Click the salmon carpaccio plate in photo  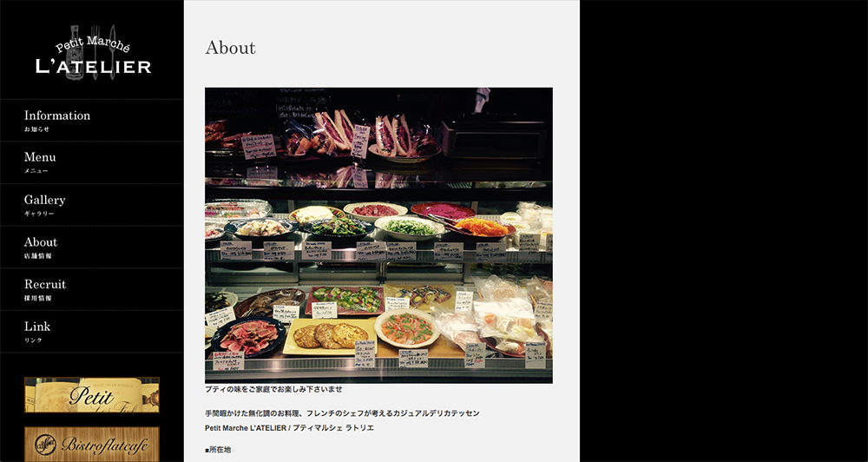pos(407,328)
